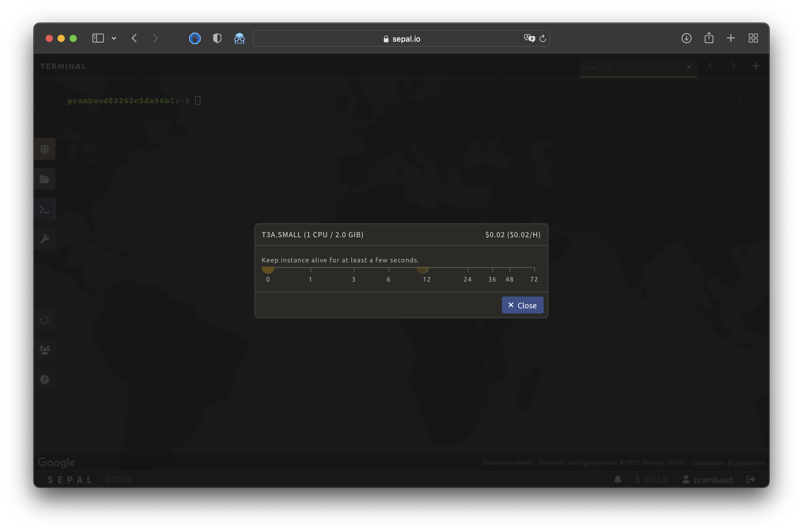This screenshot has height=532, width=803.
Task: Click the Close button in dialog
Action: pos(522,305)
